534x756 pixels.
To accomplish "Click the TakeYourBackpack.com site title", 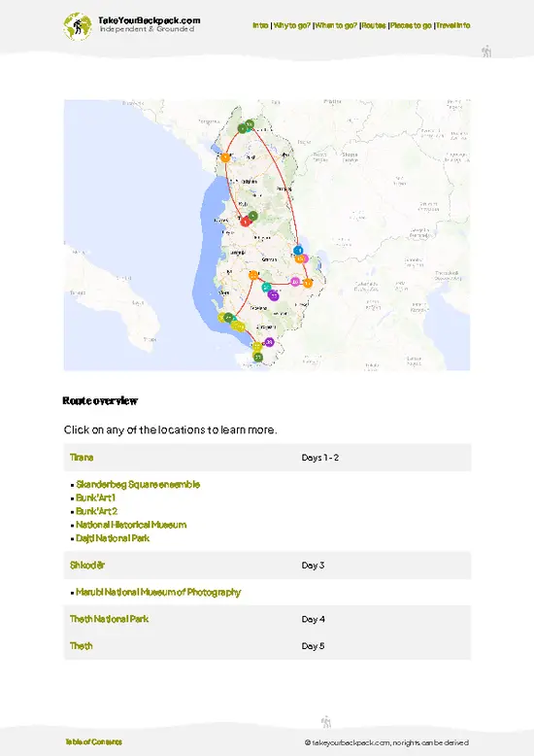I will (149, 20).
